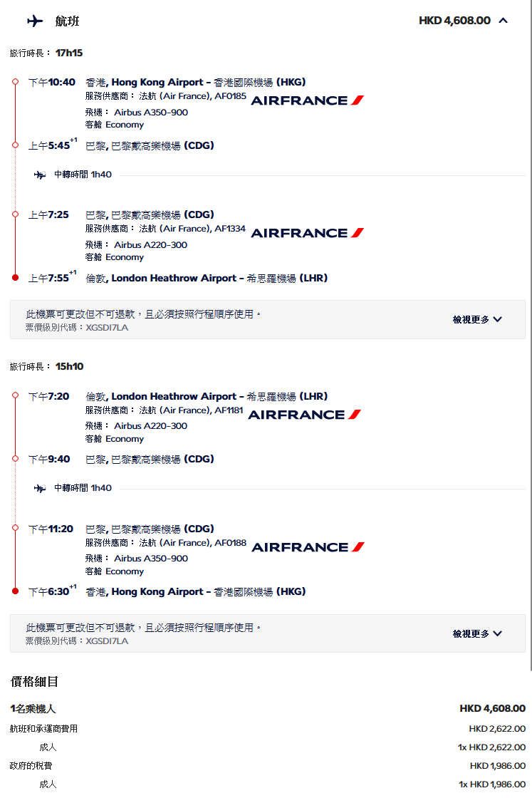Click the 航班和承運商費用 fee row
This screenshot has width=532, height=798.
pos(268,729)
